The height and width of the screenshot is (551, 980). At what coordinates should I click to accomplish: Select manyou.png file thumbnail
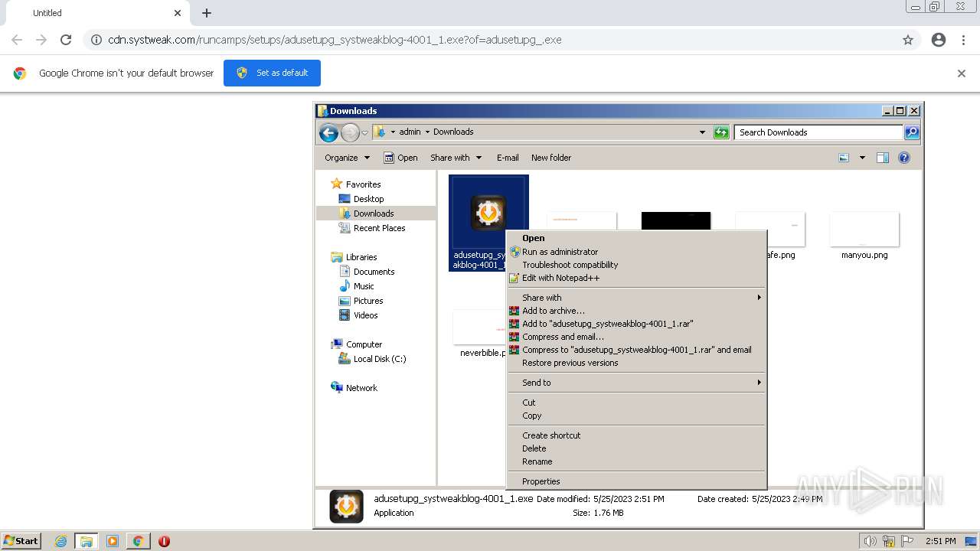(x=864, y=230)
